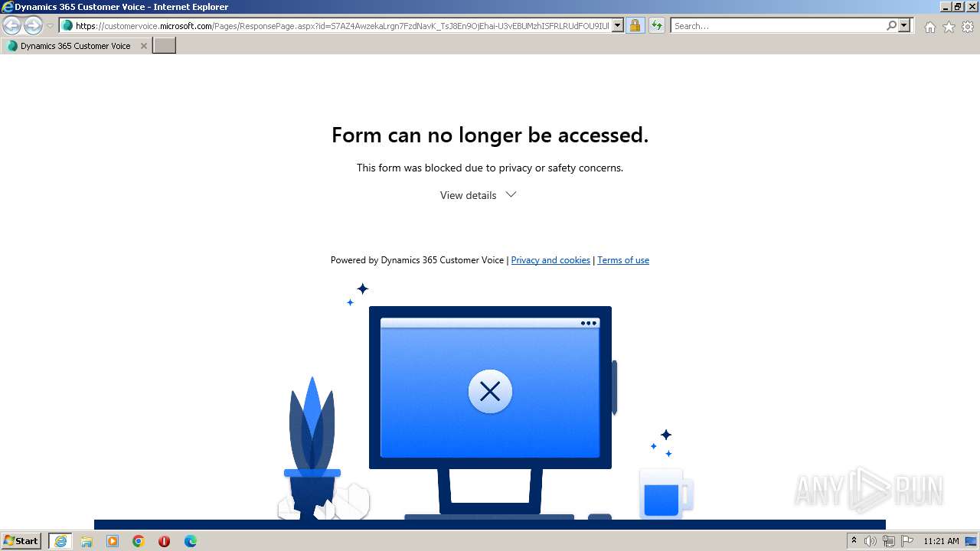The height and width of the screenshot is (551, 980).
Task: Click the Search... input box
Action: (778, 26)
